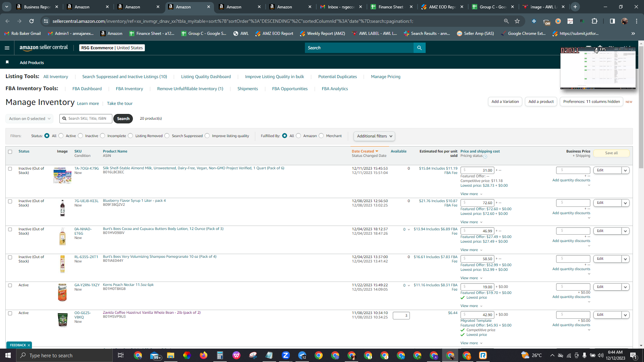Choose Search Suppressed status filter radio

tap(167, 136)
